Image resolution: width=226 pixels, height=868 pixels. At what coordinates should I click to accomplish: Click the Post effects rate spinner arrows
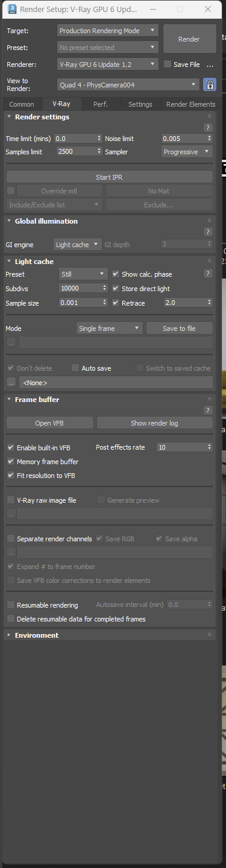(x=209, y=447)
